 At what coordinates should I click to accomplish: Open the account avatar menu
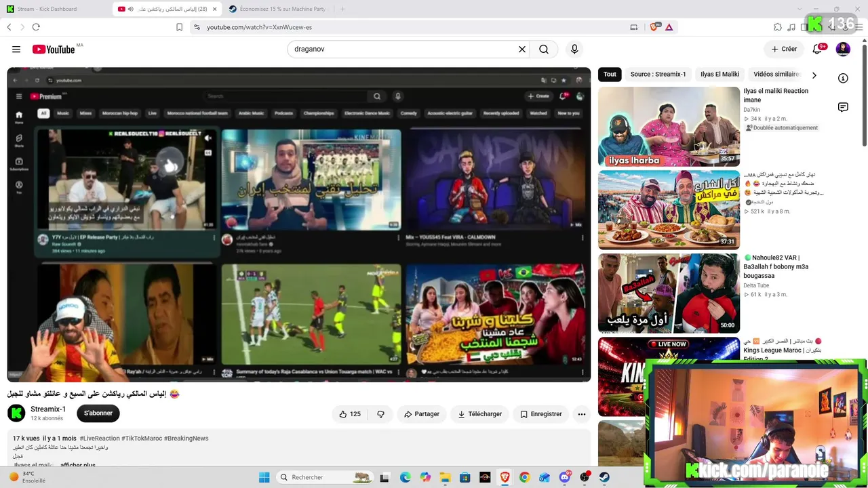pyautogui.click(x=843, y=49)
